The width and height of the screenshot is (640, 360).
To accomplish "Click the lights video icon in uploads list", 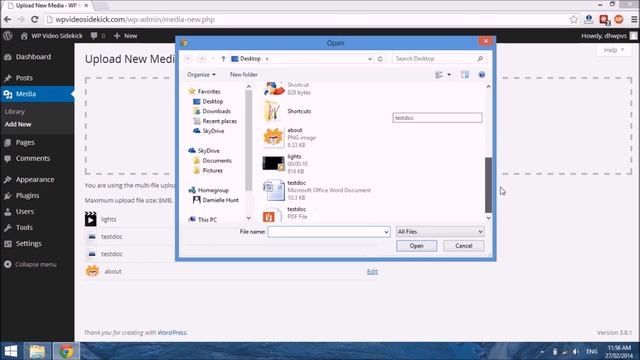I will (x=91, y=219).
